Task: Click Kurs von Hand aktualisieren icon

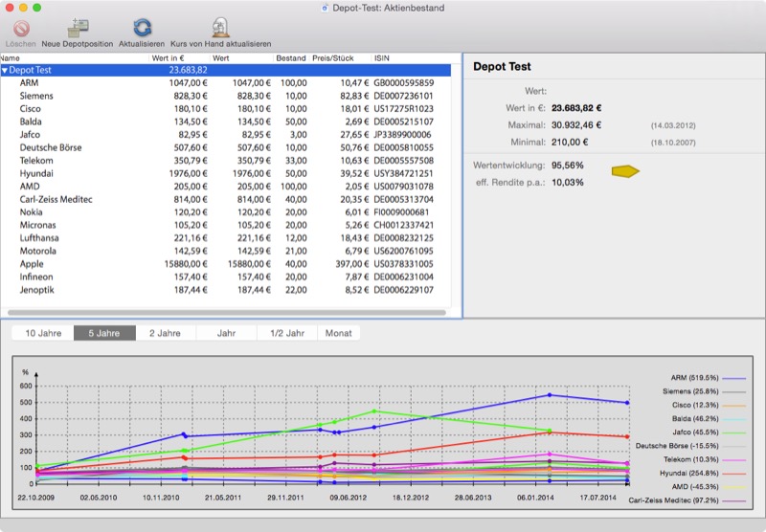Action: [219, 29]
